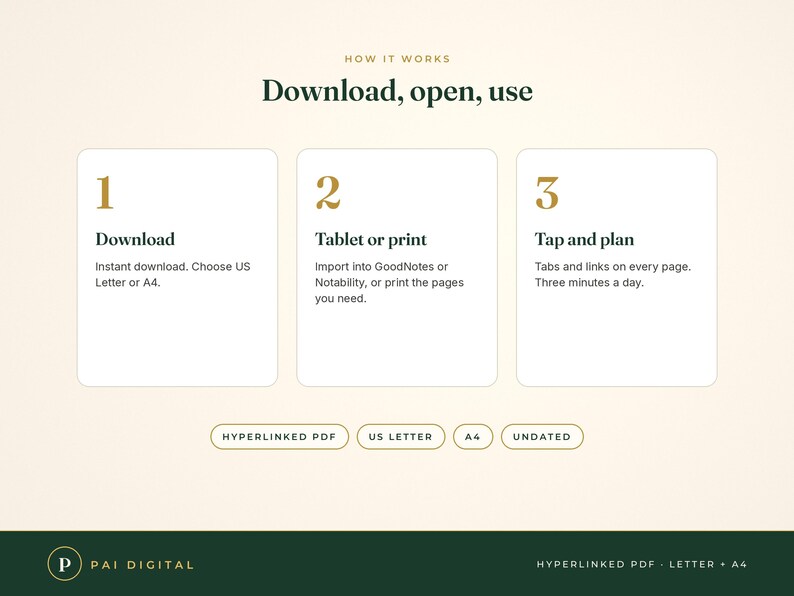Select the Tablet or print card heading
This screenshot has width=794, height=596.
coord(371,239)
